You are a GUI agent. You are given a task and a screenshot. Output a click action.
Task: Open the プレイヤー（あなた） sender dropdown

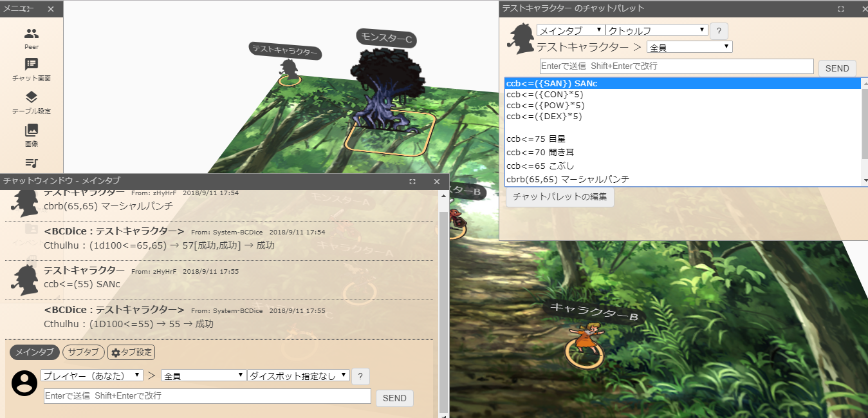click(92, 375)
